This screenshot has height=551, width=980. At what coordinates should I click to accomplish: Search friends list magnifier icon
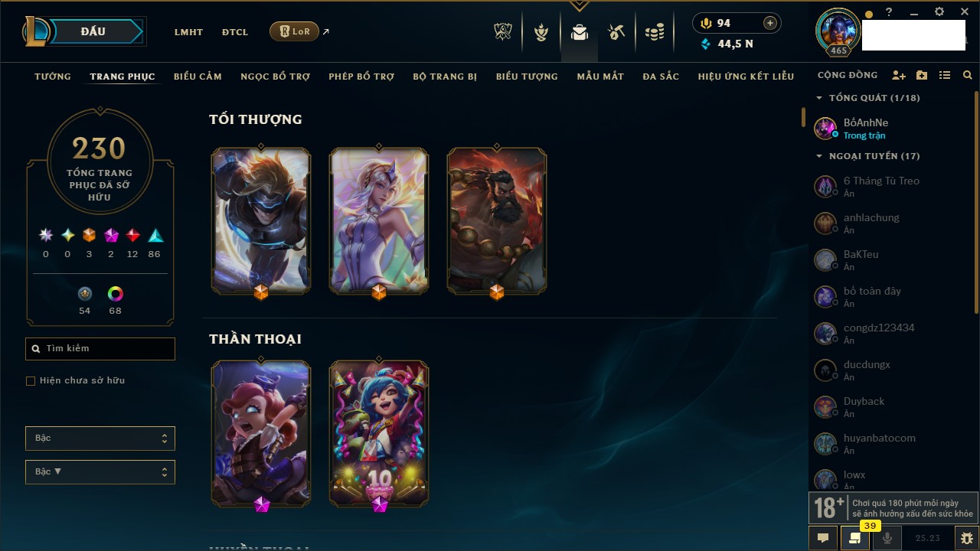click(x=968, y=76)
